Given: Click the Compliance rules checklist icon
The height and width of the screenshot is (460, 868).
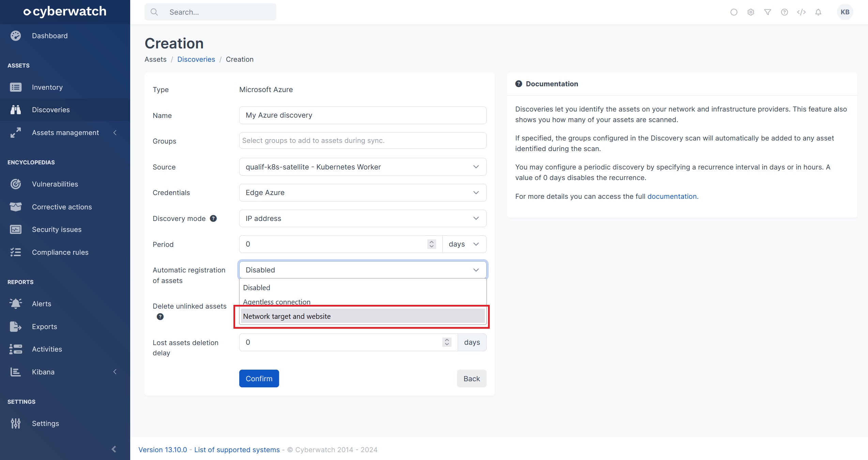Looking at the screenshot, I should (x=16, y=252).
